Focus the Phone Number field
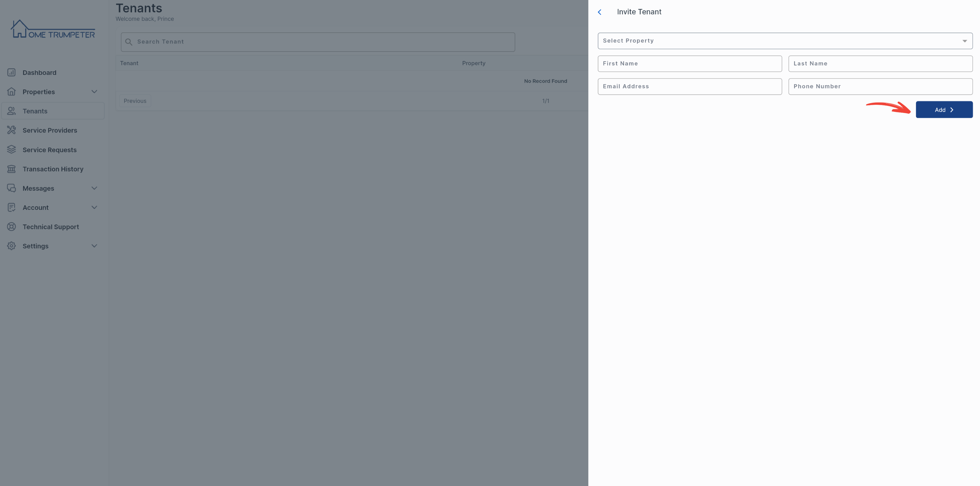 coord(880,86)
